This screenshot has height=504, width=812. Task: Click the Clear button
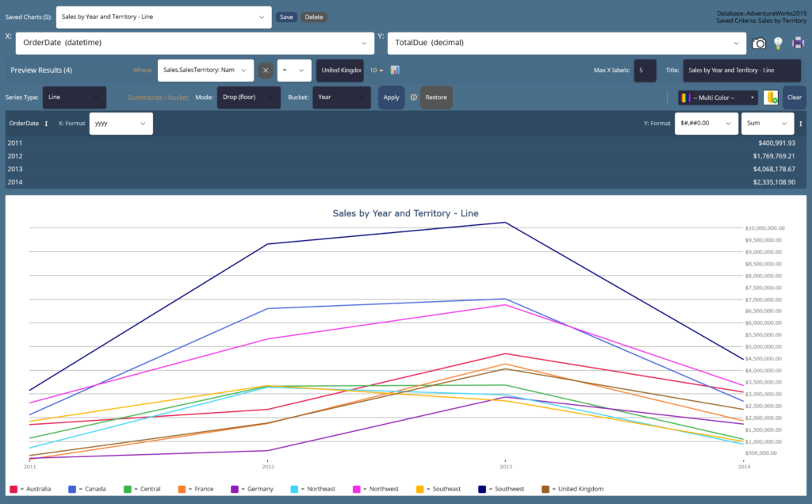pos(794,97)
